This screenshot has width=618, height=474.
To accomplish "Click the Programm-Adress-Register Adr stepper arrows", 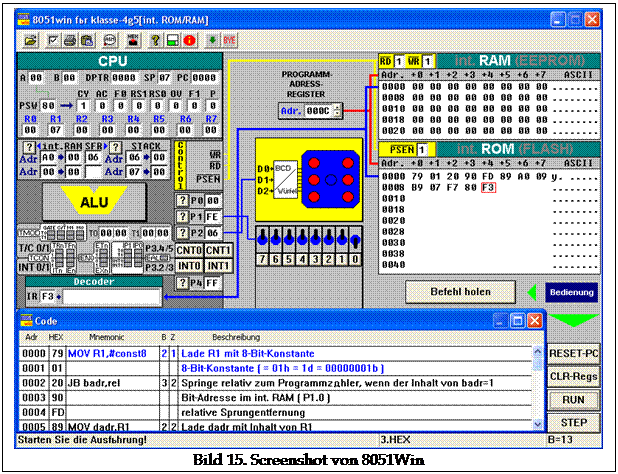I will [337, 111].
